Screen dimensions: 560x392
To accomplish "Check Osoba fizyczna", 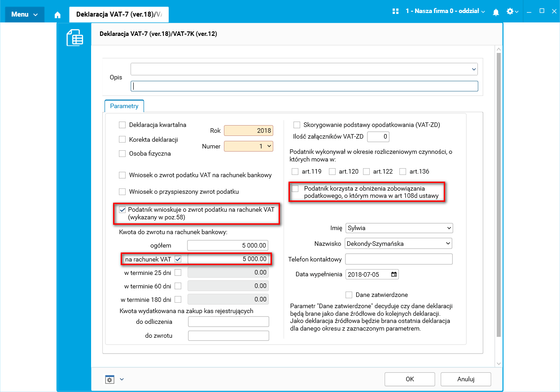I will point(122,154).
